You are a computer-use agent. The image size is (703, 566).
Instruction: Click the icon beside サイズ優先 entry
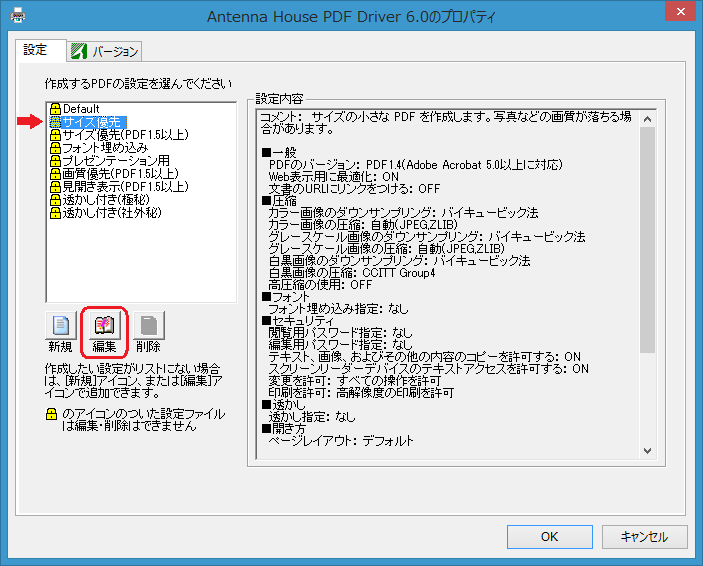tap(55, 122)
